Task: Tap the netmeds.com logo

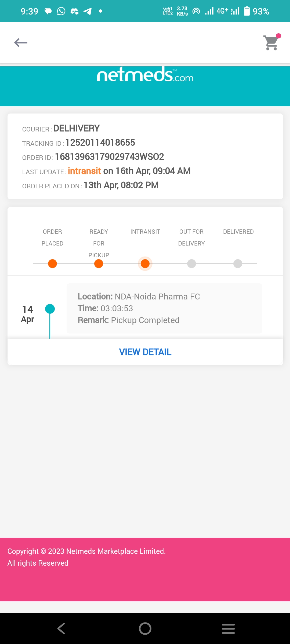Action: (145, 75)
